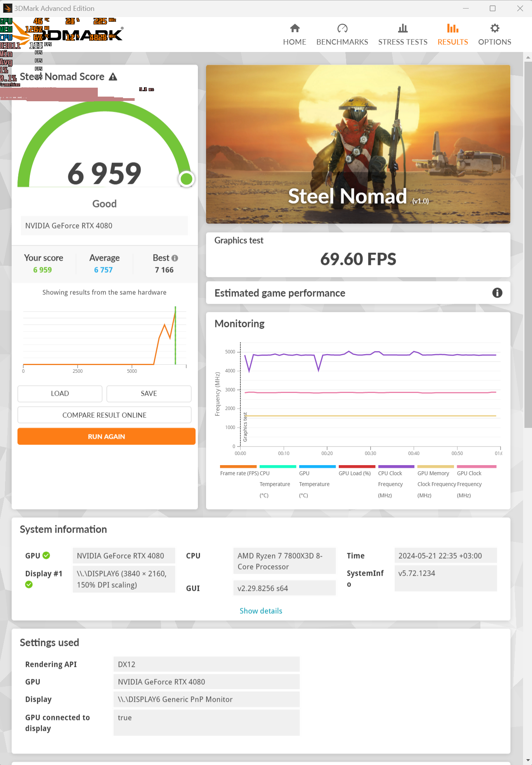The height and width of the screenshot is (765, 532).
Task: Click the scrollbar down arrow
Action: (x=528, y=761)
